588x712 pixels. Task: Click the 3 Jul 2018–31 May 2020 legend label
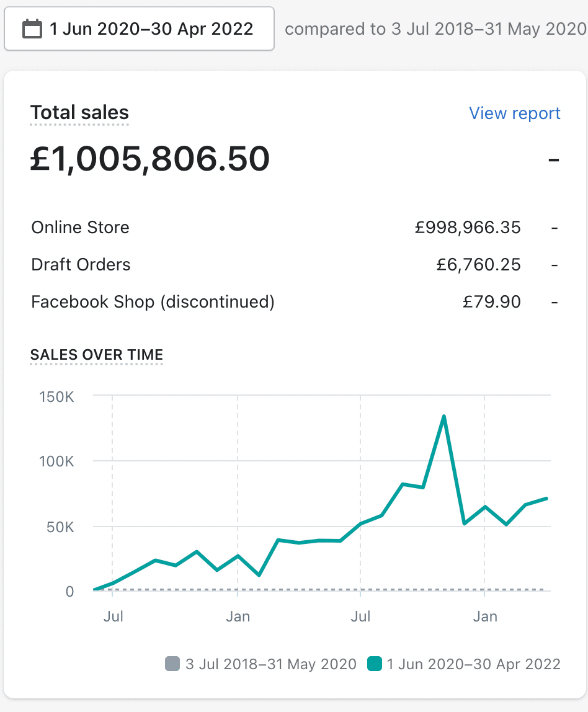point(271,664)
